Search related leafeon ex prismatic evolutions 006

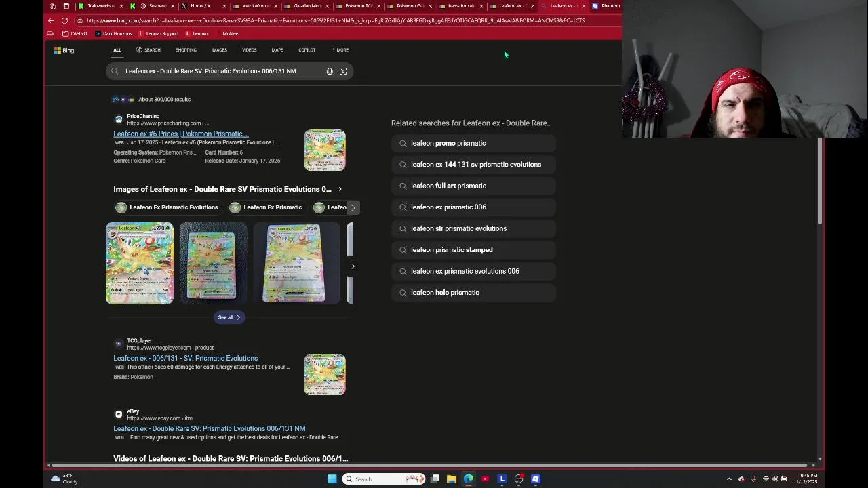coord(473,271)
